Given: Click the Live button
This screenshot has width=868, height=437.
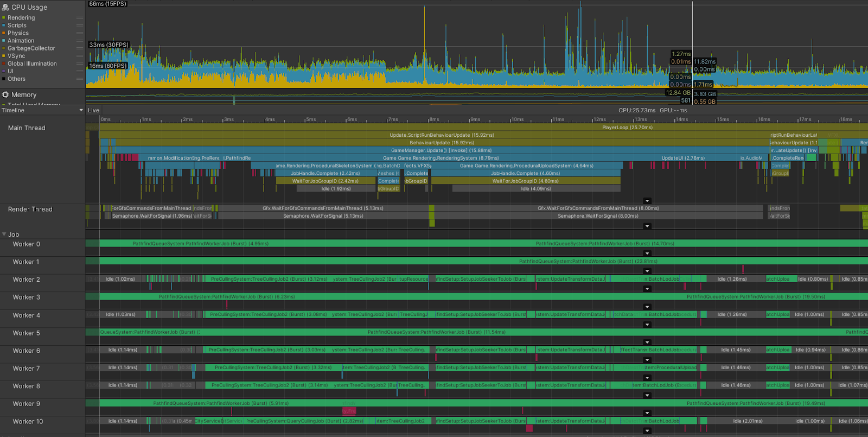Looking at the screenshot, I should 93,110.
